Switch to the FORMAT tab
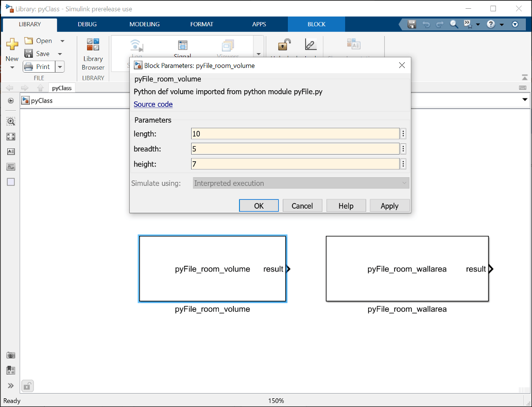Viewport: 532px width, 407px height. (x=201, y=24)
